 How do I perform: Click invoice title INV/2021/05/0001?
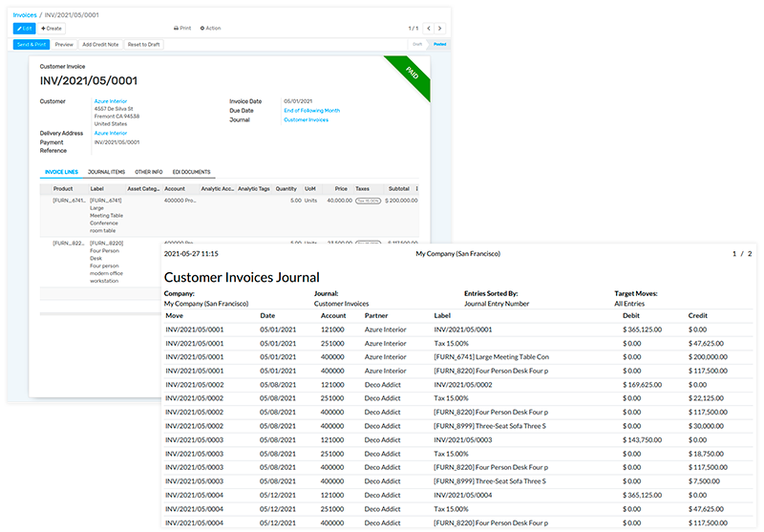click(x=89, y=81)
